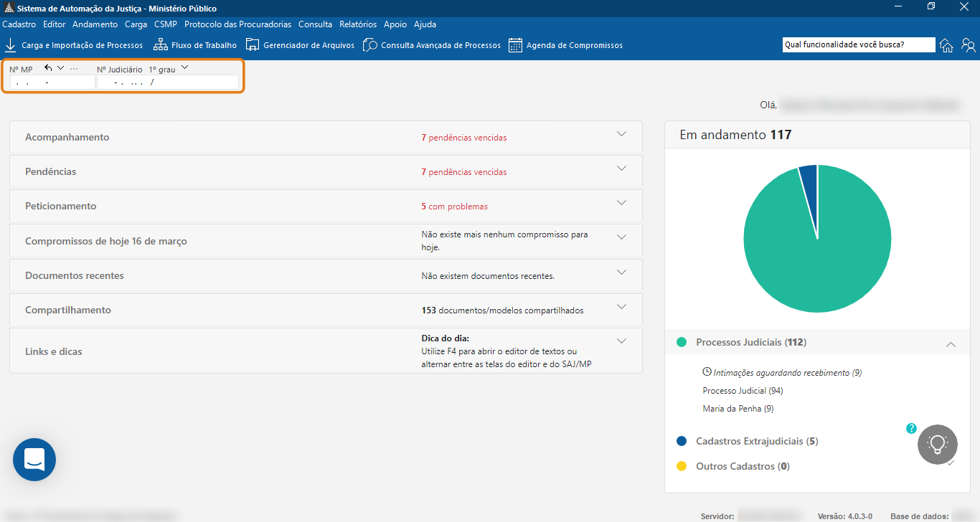Image resolution: width=980 pixels, height=522 pixels.
Task: Open the chat support bubble
Action: tap(34, 460)
